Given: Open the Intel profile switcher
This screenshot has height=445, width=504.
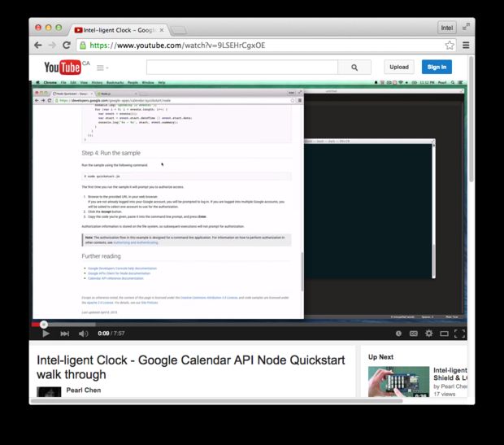Looking at the screenshot, I should [x=447, y=28].
